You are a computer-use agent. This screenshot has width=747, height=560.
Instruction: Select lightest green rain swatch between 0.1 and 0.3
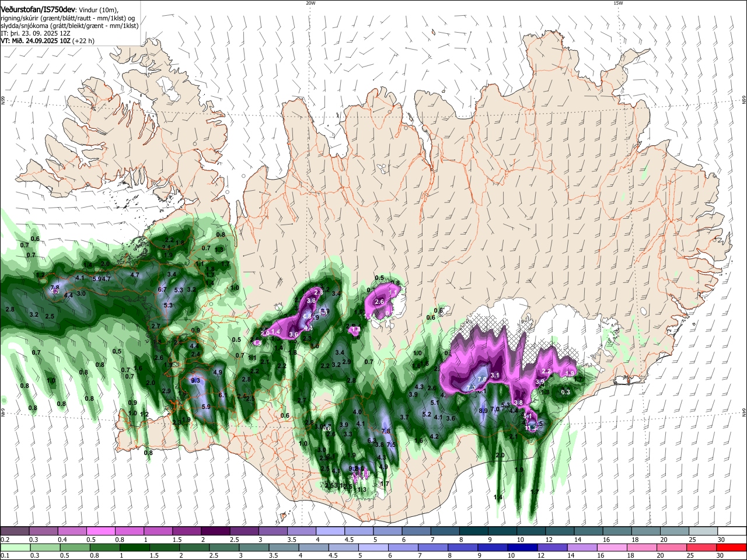click(16, 547)
